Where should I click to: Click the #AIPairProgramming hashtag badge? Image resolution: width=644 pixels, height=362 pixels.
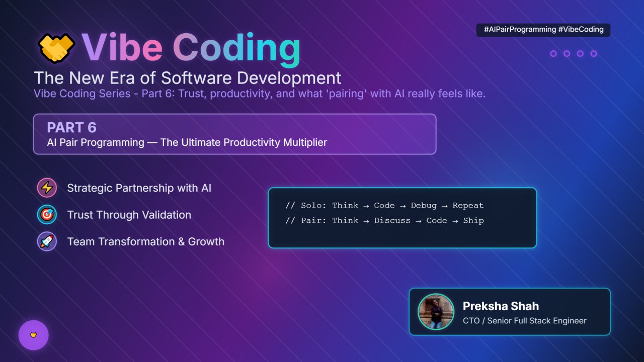pyautogui.click(x=543, y=30)
